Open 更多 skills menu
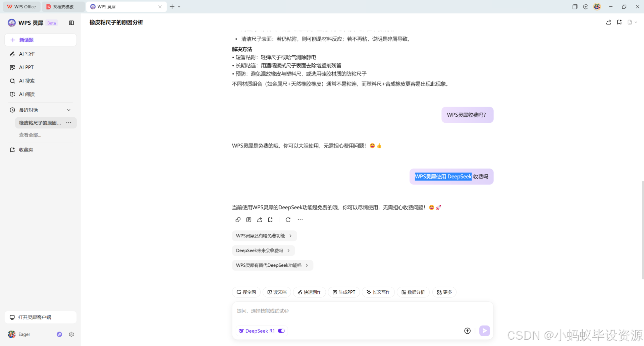 point(444,292)
